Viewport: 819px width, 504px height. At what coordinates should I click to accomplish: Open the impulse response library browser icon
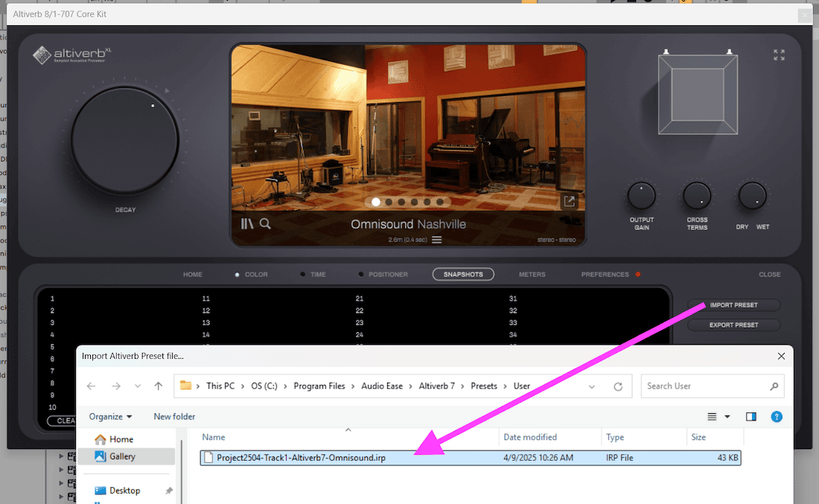click(x=247, y=223)
